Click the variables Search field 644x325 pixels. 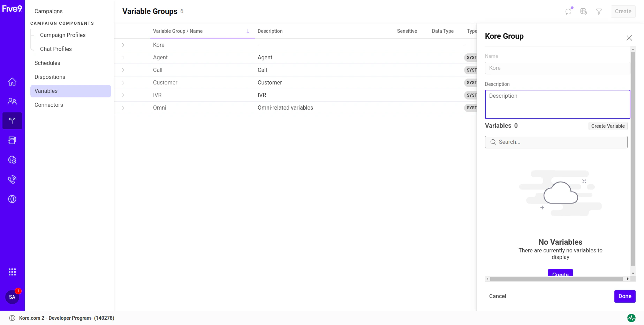coord(556,142)
